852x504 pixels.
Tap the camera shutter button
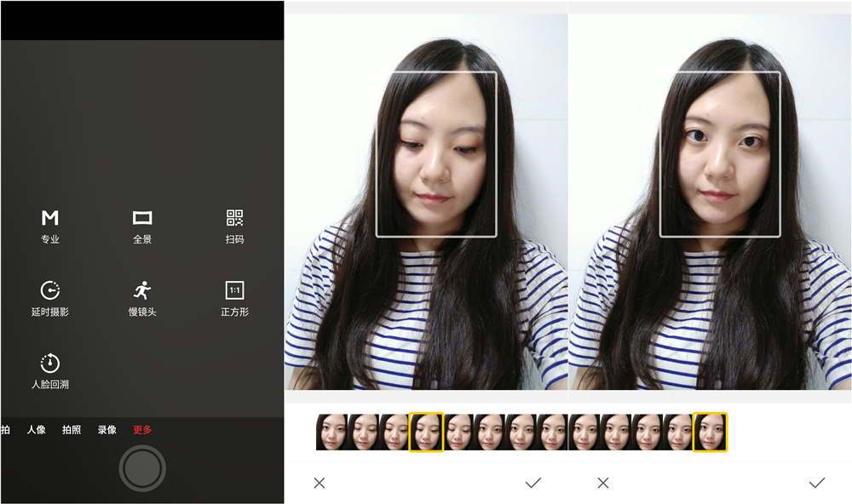(142, 468)
